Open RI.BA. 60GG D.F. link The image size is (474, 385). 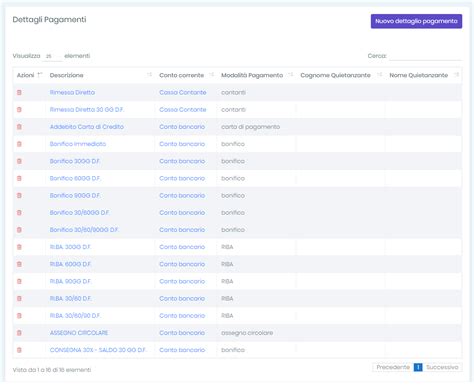[x=70, y=264]
